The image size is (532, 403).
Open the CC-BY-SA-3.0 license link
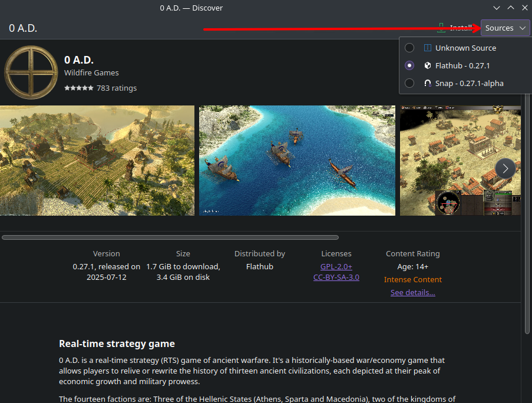336,277
